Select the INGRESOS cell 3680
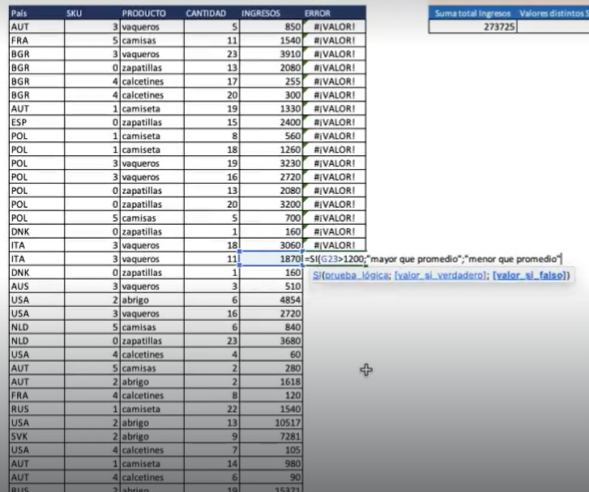Image resolution: width=589 pixels, height=492 pixels. [x=271, y=341]
